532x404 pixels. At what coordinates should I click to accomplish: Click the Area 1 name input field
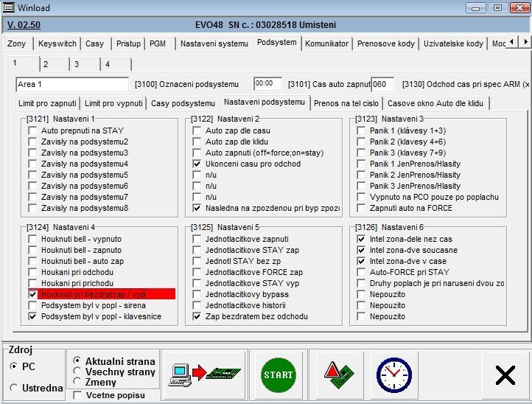(x=72, y=84)
